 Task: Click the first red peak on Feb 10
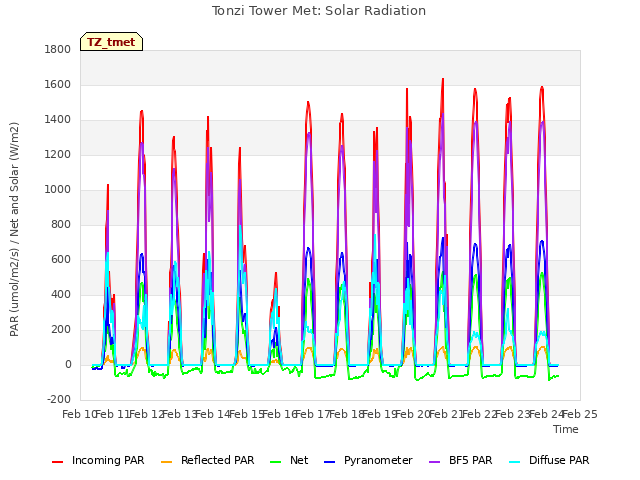coord(108,185)
